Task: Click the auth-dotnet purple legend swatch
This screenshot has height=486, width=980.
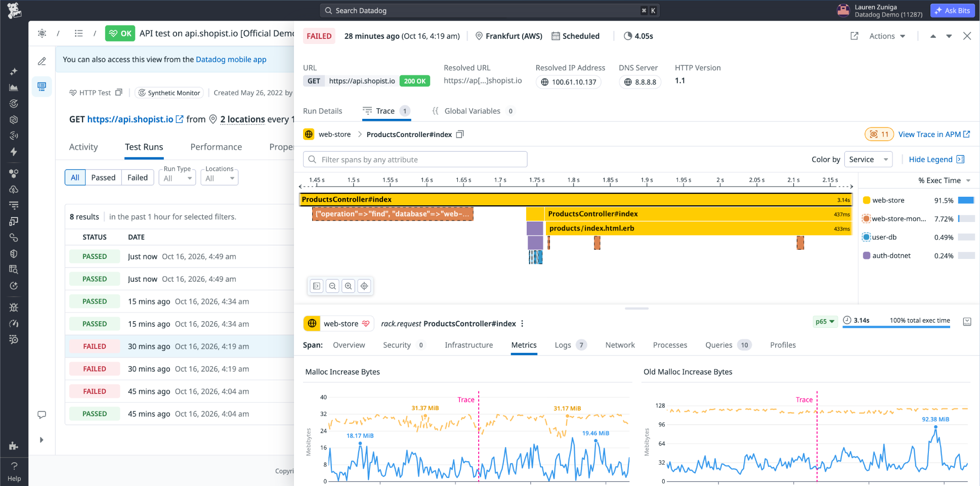Action: (866, 255)
